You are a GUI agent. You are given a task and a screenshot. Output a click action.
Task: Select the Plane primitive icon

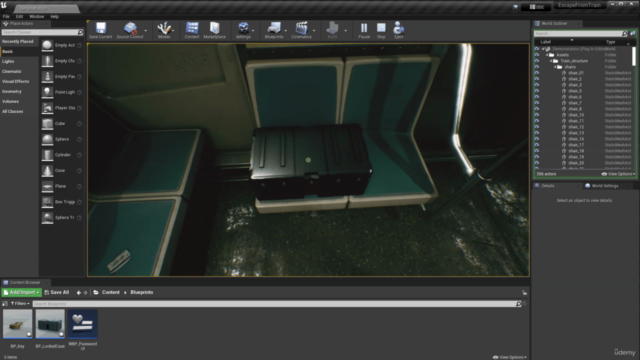click(x=47, y=186)
